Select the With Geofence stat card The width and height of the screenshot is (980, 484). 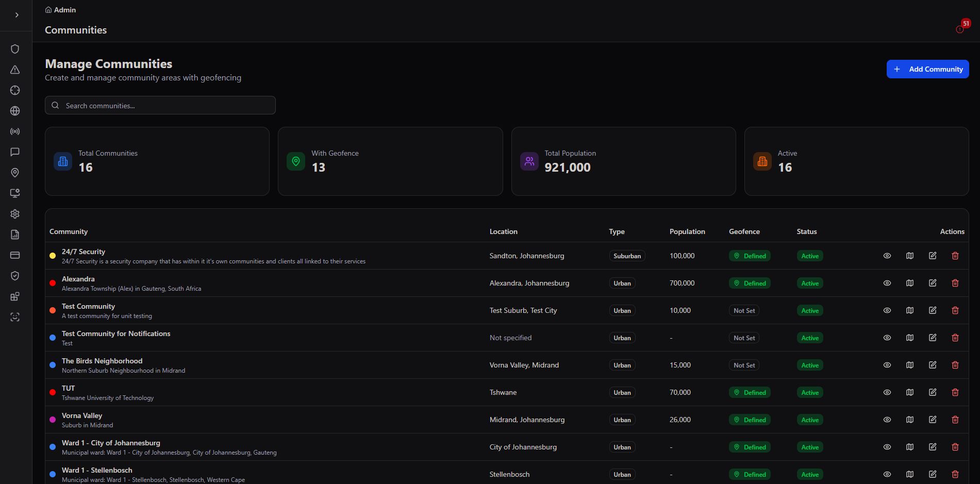(x=390, y=161)
